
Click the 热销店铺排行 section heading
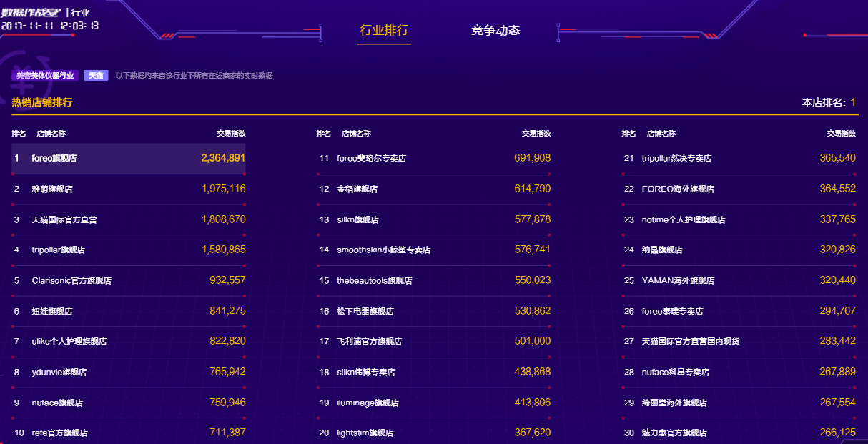(42, 102)
